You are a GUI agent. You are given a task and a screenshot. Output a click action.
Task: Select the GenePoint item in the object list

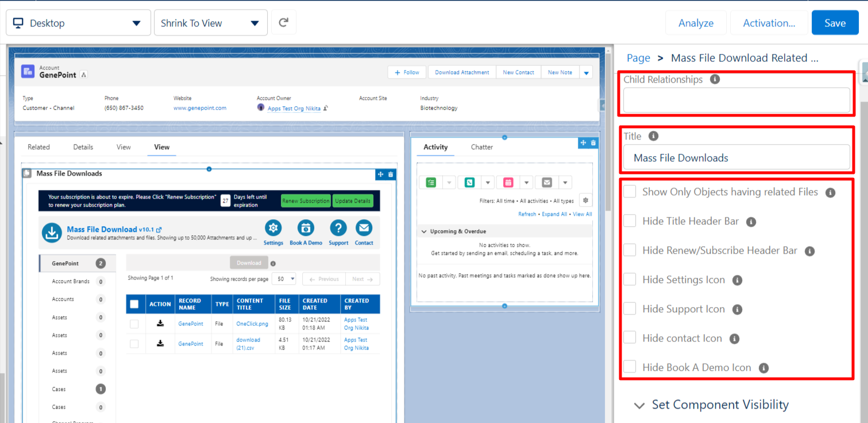pos(78,263)
